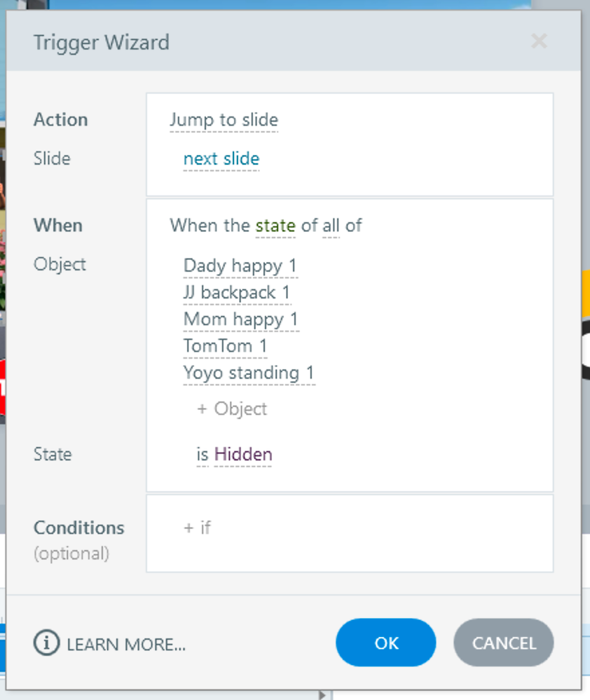Select the 'TomTom 1' object
The width and height of the screenshot is (590, 700).
[225, 346]
